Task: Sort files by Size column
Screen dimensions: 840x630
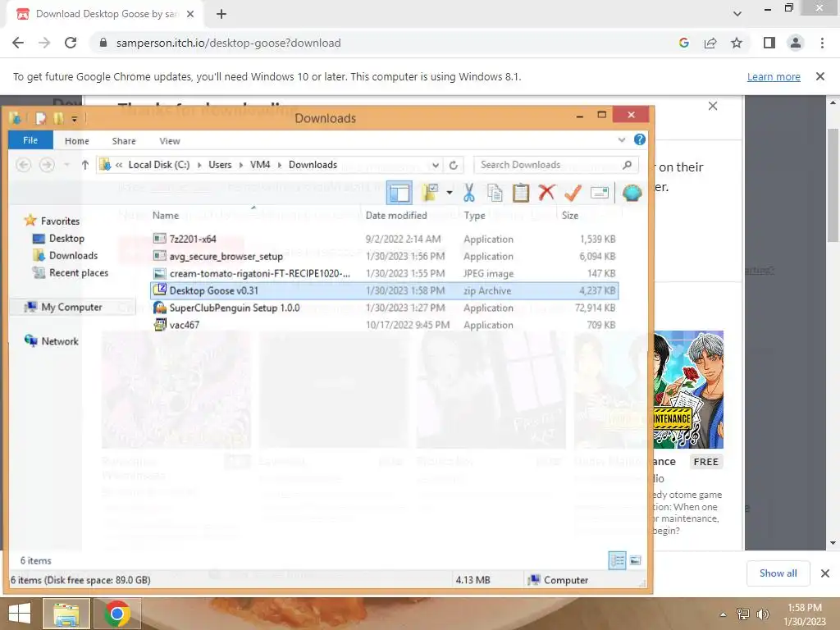Action: click(x=569, y=216)
